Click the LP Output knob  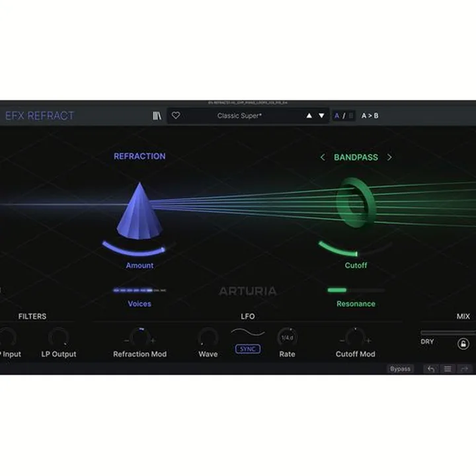click(59, 337)
